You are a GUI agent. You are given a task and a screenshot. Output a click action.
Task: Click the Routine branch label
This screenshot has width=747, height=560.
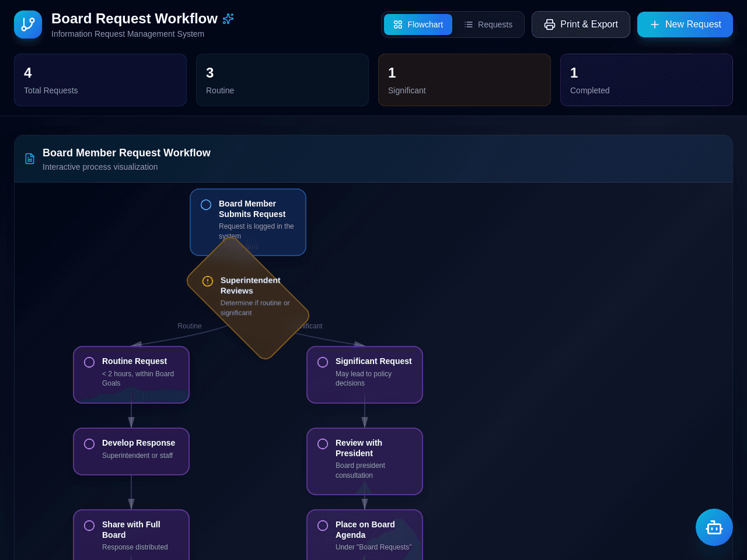click(190, 326)
